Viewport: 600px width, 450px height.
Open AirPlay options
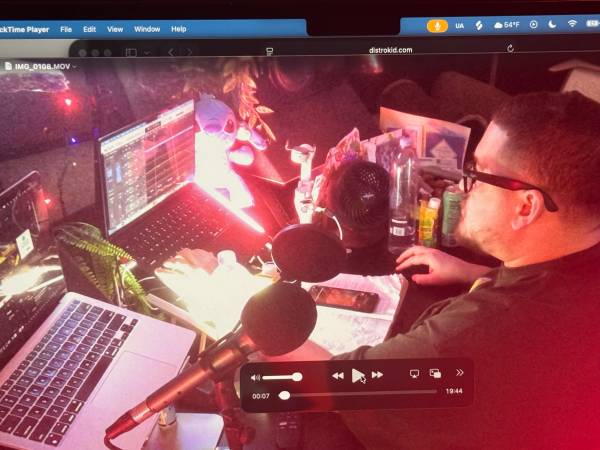[x=414, y=373]
